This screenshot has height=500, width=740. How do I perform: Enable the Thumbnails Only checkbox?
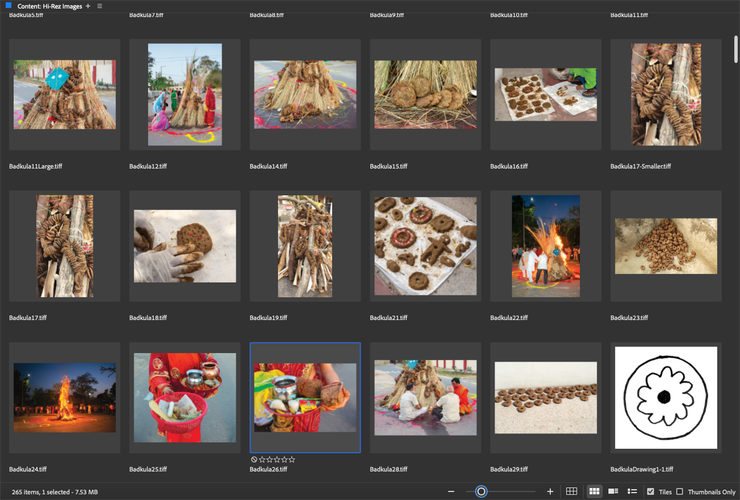coord(680,492)
